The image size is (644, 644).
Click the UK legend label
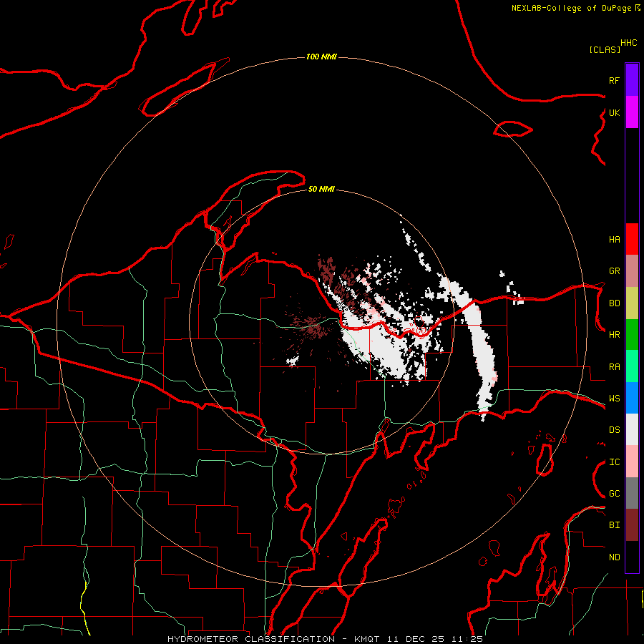(x=614, y=113)
